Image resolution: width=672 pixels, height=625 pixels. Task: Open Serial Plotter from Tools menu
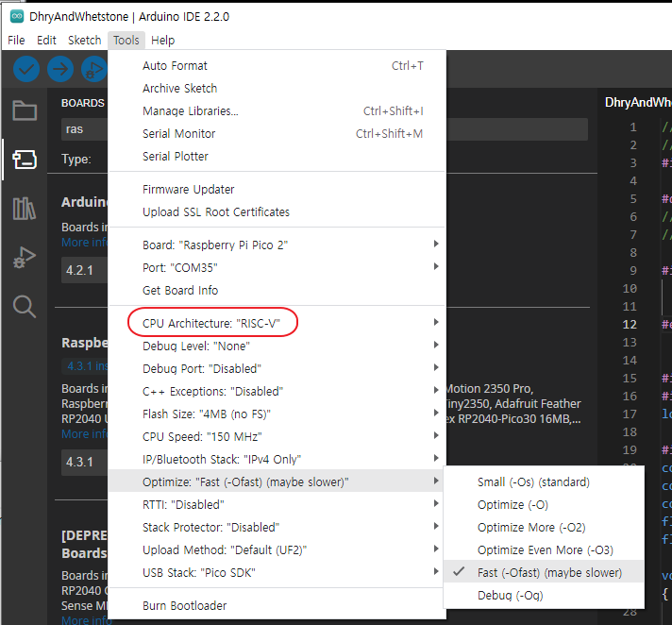(277, 157)
